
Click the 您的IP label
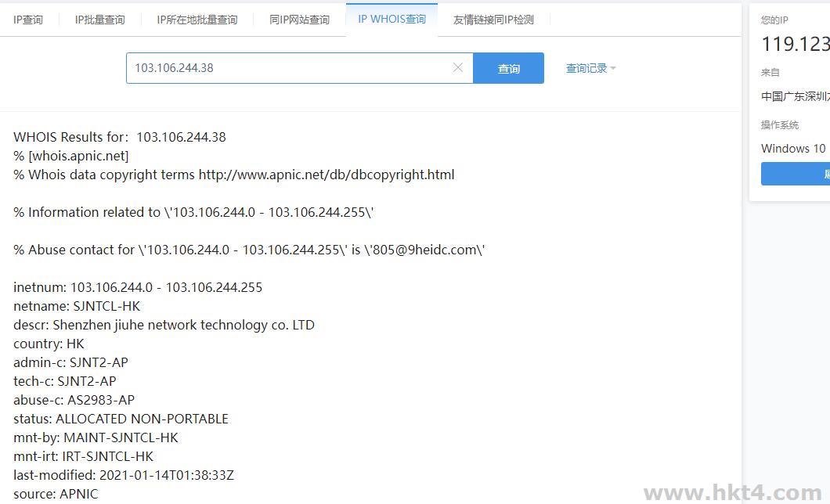point(774,20)
